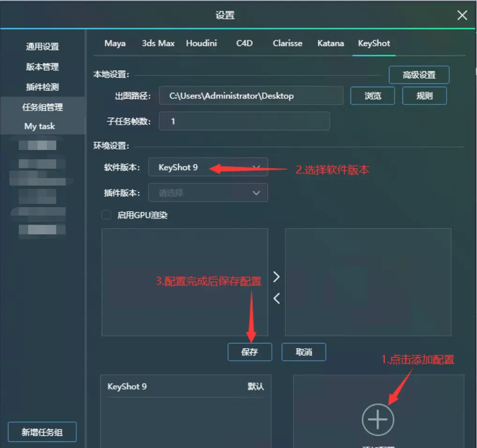Click the 新增任务组 button
This screenshot has height=448, width=477.
(42, 432)
